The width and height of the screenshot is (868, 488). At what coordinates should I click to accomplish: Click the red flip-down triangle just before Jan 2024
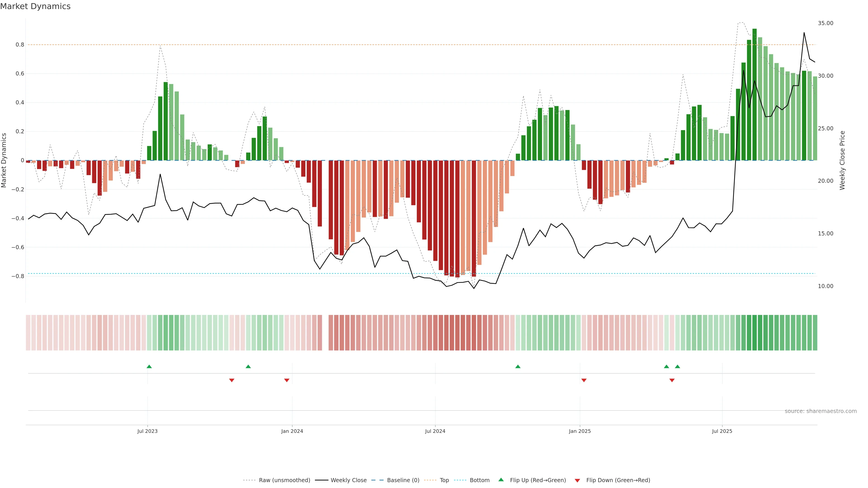(x=287, y=380)
